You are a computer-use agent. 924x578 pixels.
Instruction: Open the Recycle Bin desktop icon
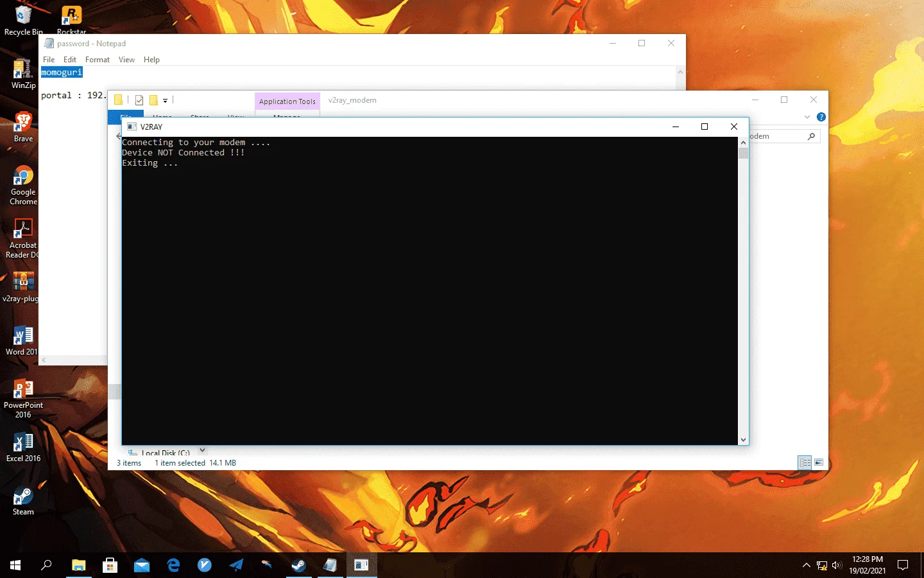point(23,20)
